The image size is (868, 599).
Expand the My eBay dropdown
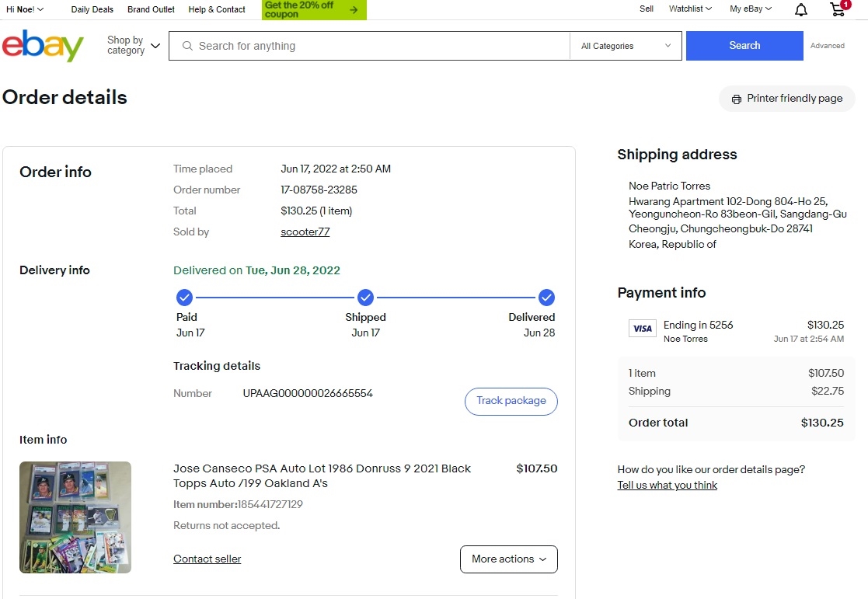coord(750,9)
